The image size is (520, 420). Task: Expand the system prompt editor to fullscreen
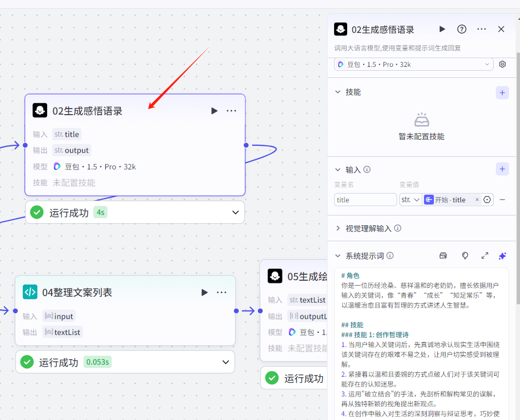(484, 256)
